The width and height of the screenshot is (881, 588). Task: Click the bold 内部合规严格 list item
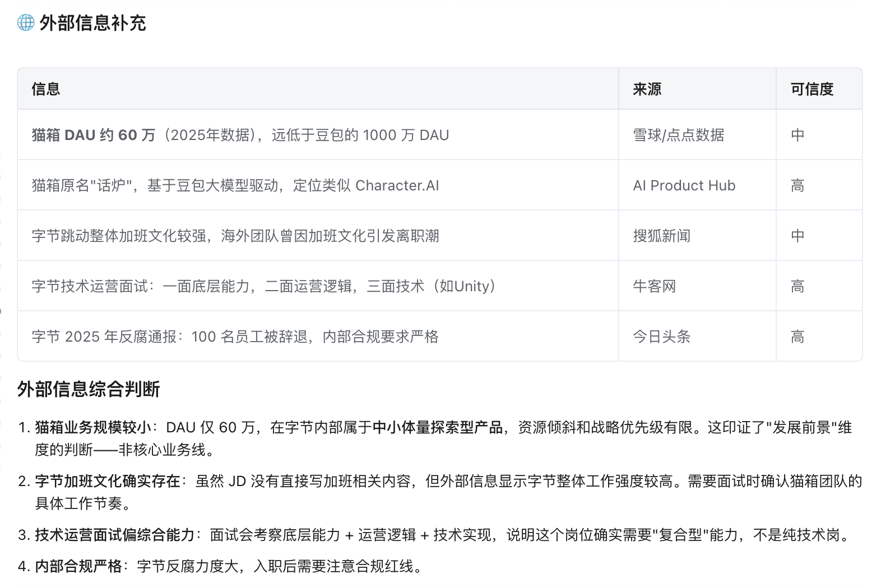(78, 566)
